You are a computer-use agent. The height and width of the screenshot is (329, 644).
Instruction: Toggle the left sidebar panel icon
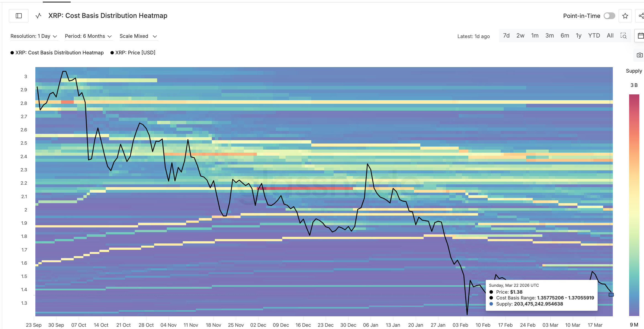tap(19, 16)
